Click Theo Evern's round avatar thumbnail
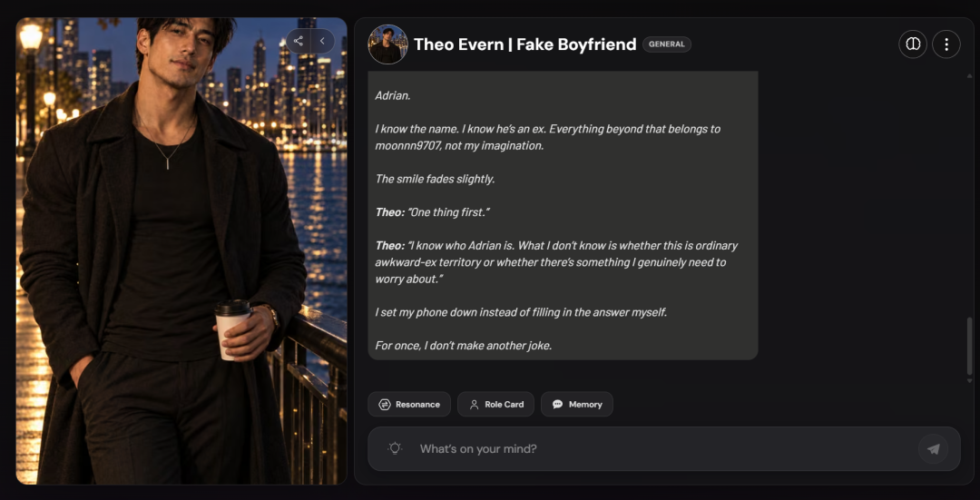The height and width of the screenshot is (500, 980). [387, 44]
